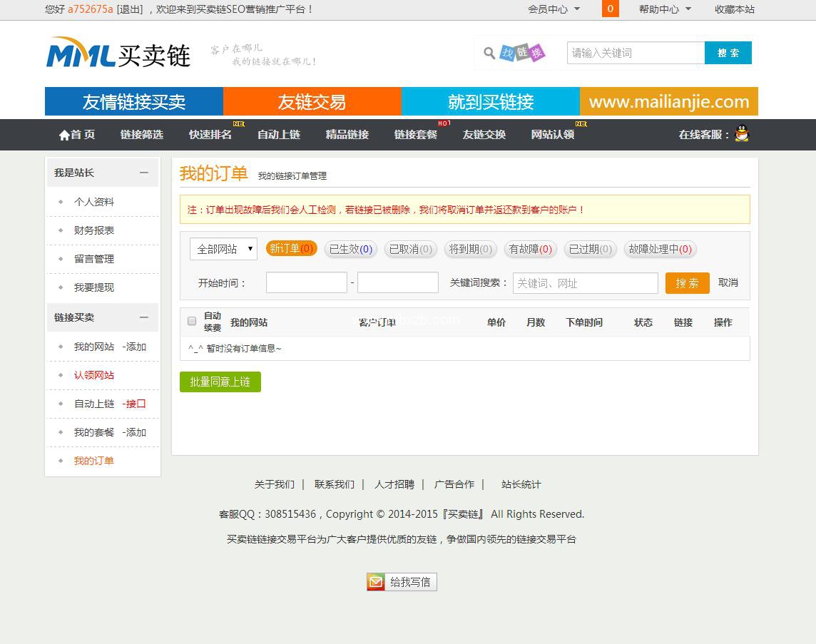
Task: Select the 已生效(0) filter tab
Action: pyautogui.click(x=351, y=249)
